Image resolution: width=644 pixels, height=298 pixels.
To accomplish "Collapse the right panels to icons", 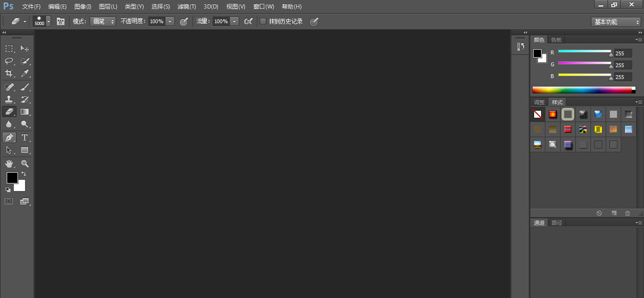I will 640,33.
